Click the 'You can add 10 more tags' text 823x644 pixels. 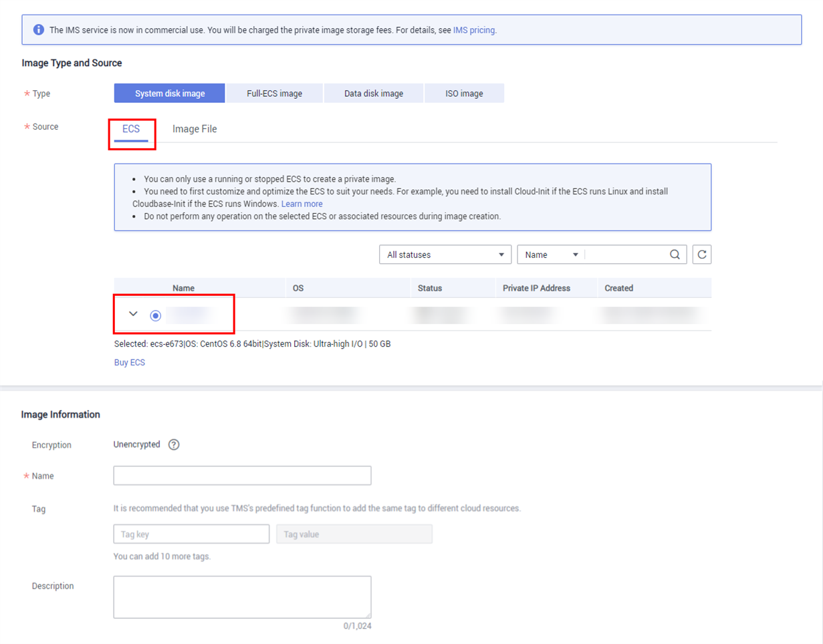pos(162,556)
